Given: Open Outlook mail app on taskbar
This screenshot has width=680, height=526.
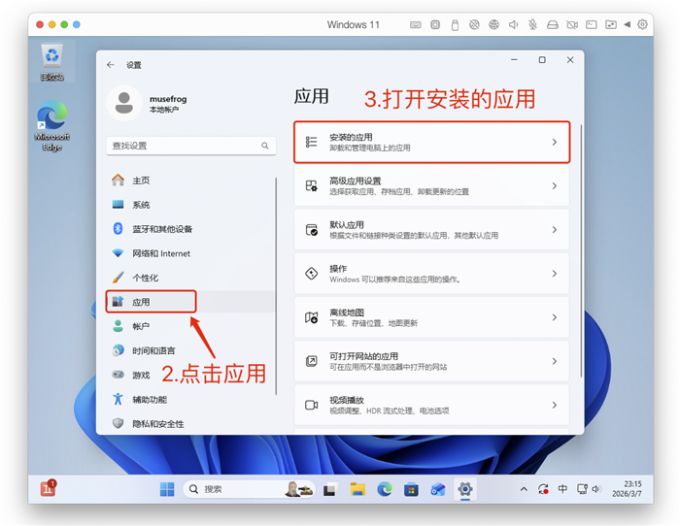Looking at the screenshot, I should click(x=438, y=490).
